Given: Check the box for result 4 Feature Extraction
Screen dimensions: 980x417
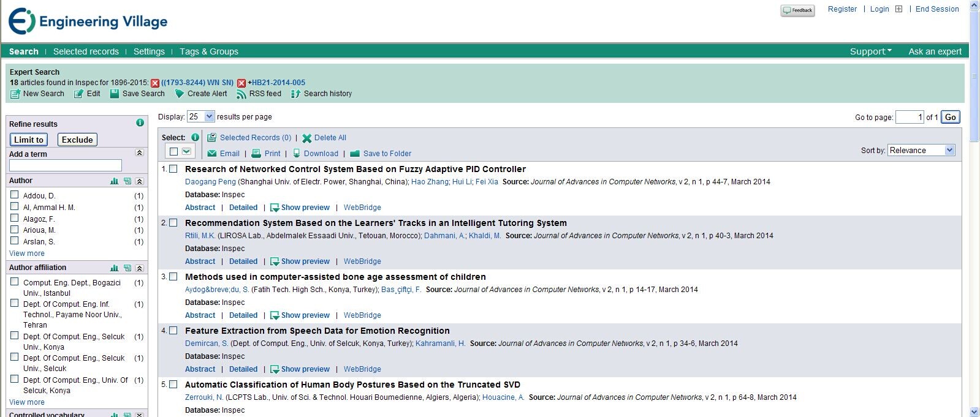Looking at the screenshot, I should point(173,331).
